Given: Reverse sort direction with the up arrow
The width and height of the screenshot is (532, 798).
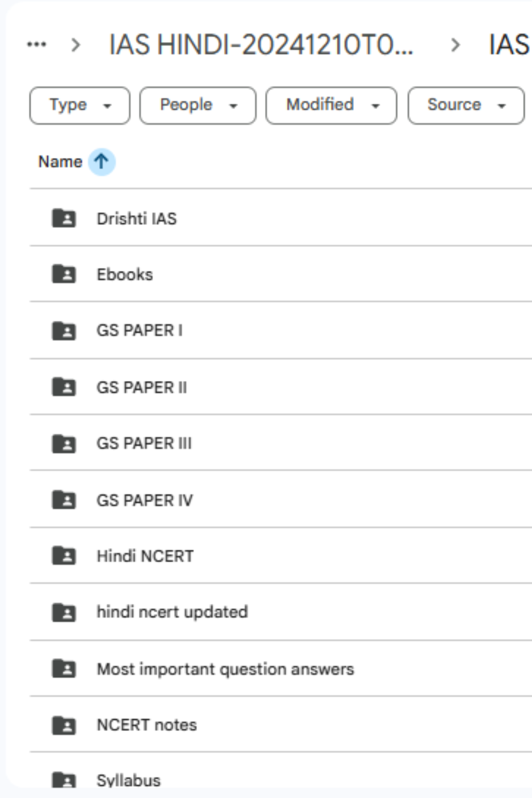Looking at the screenshot, I should (x=101, y=161).
